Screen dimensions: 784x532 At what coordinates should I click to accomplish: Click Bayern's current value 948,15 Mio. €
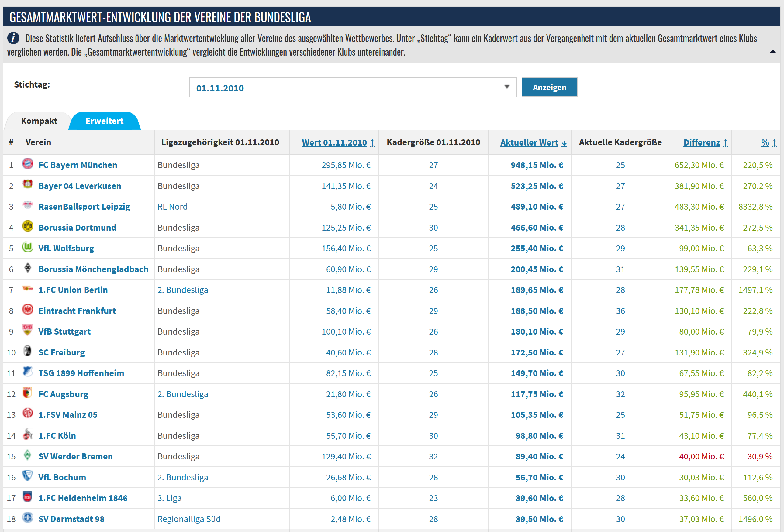[537, 165]
